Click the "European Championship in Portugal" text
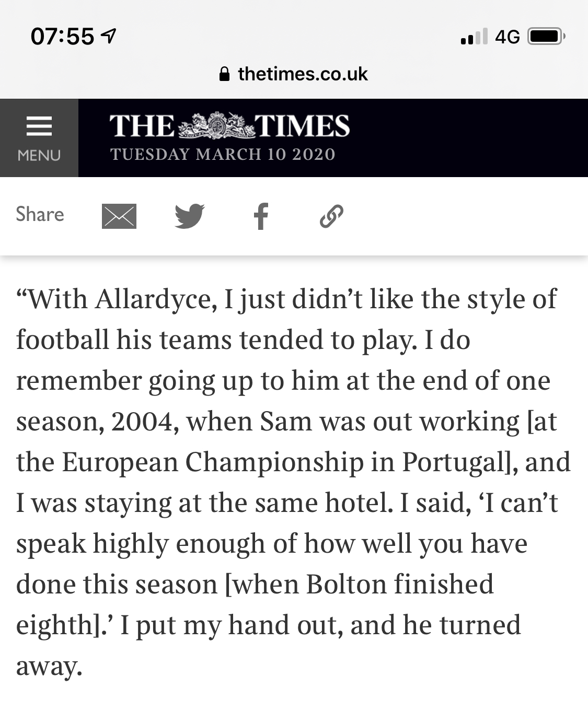Viewport: 588px width, 723px height. [x=283, y=462]
